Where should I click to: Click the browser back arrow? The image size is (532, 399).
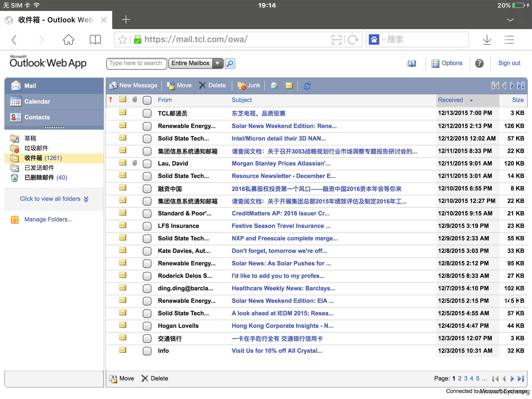pyautogui.click(x=14, y=40)
